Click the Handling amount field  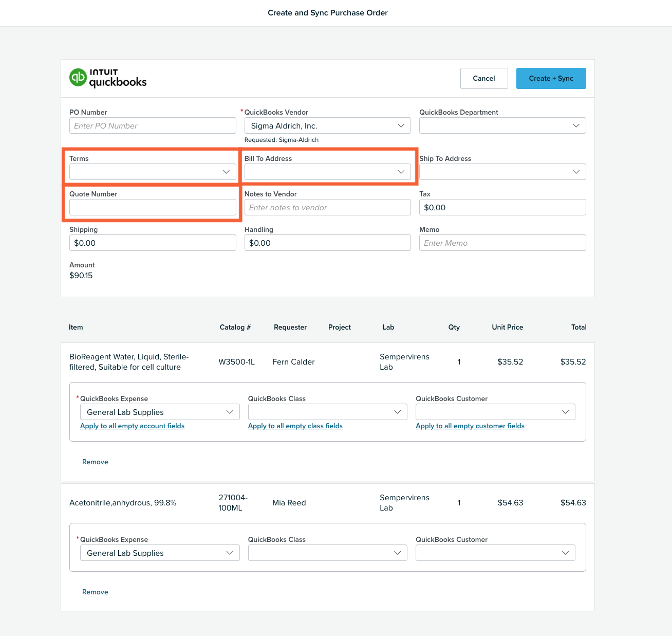point(327,243)
